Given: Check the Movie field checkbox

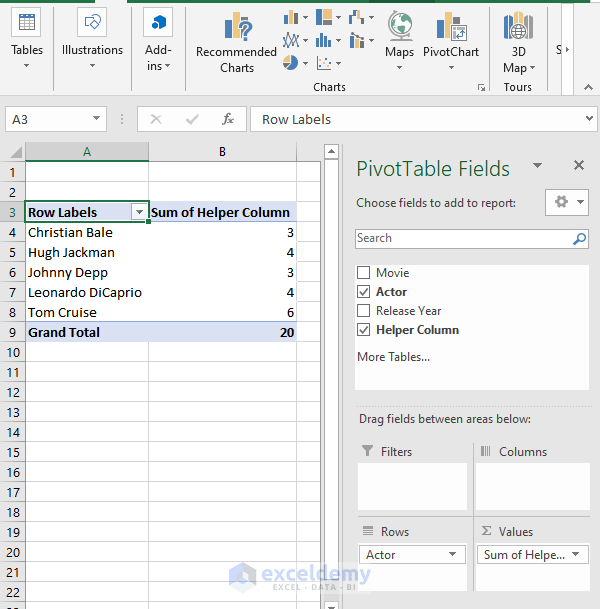Looking at the screenshot, I should click(x=363, y=273).
